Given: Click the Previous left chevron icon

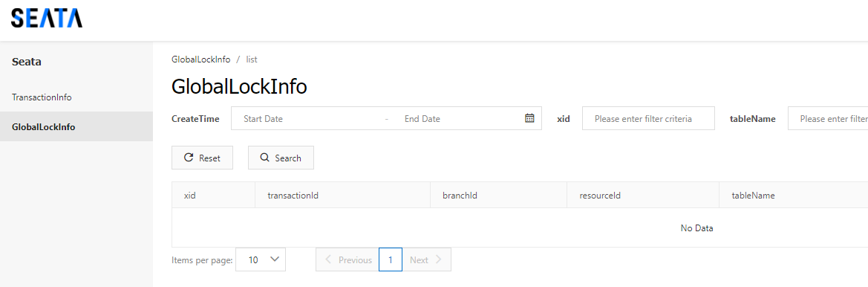Looking at the screenshot, I should [x=328, y=259].
